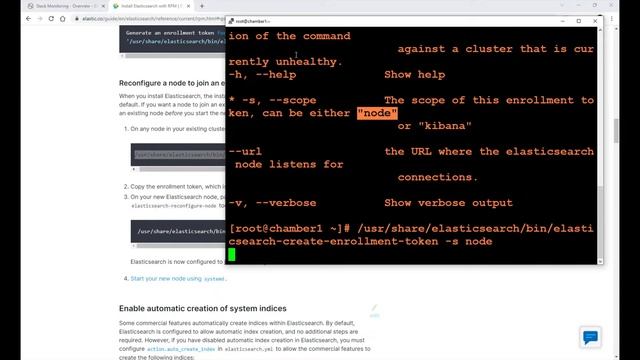Click the 'or "kibana"' text in terminal

(435, 126)
